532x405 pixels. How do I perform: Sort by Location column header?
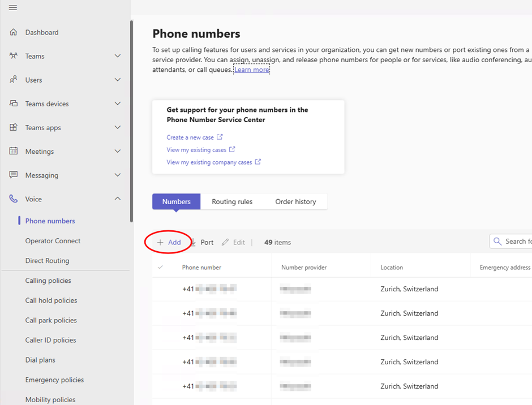tap(392, 268)
